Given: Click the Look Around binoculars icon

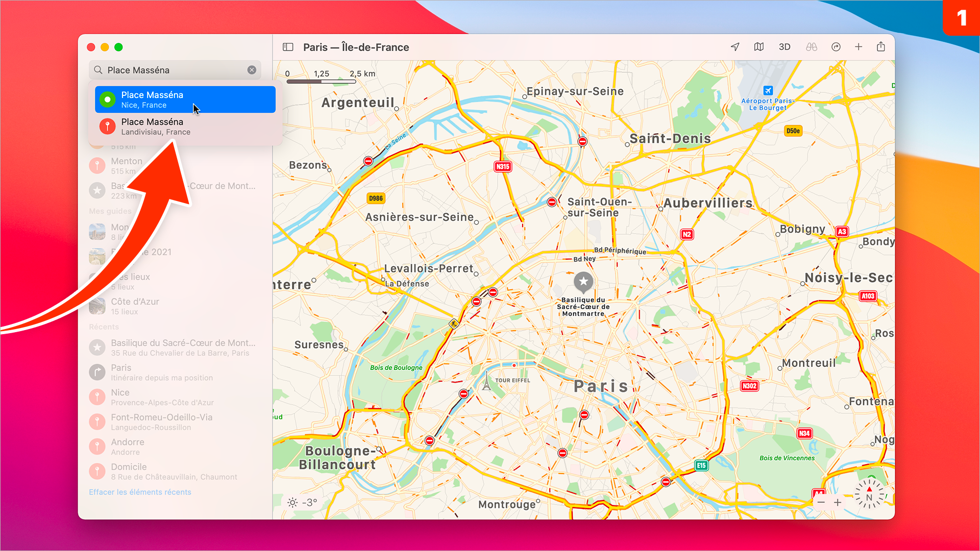Looking at the screenshot, I should (x=812, y=47).
